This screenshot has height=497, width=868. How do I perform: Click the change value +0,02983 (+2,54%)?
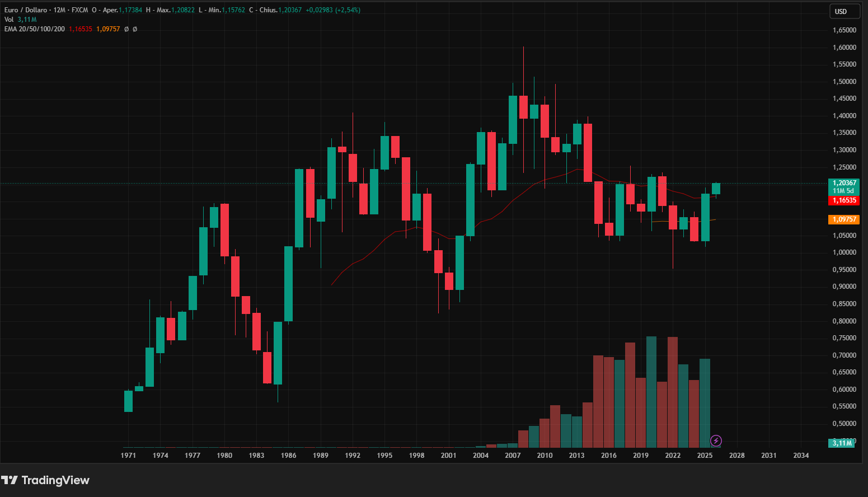click(x=333, y=10)
